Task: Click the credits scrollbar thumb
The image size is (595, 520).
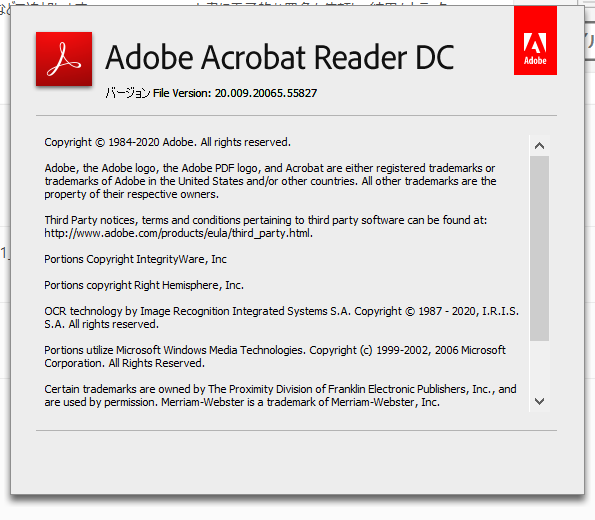Action: [x=539, y=248]
